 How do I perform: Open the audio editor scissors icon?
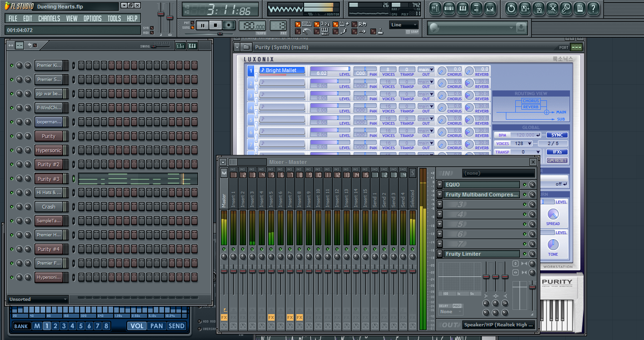(x=552, y=8)
